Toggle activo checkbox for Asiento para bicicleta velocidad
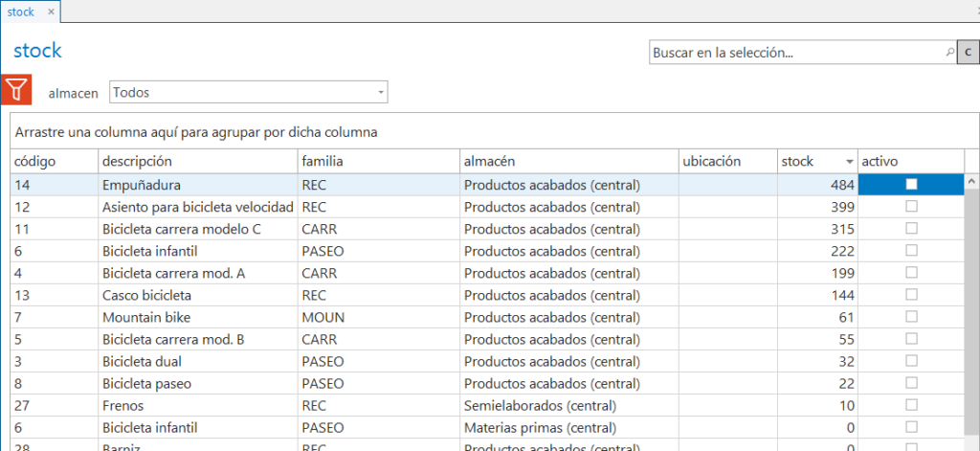 pos(912,206)
